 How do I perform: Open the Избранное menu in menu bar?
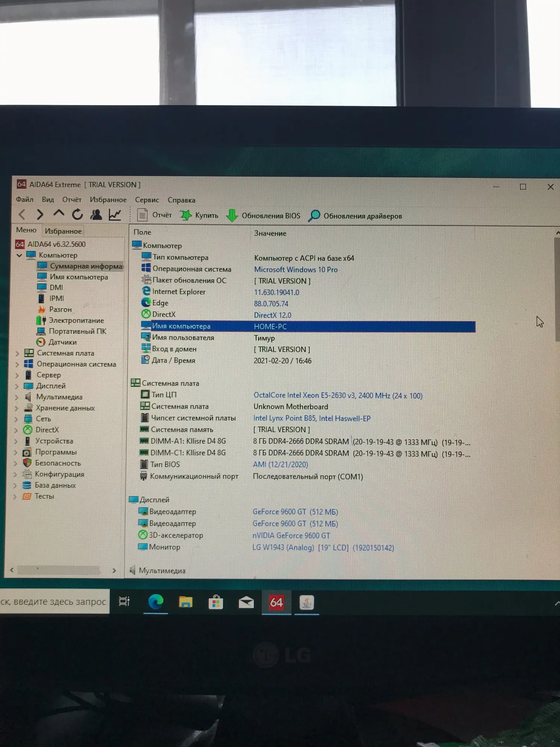[x=108, y=200]
